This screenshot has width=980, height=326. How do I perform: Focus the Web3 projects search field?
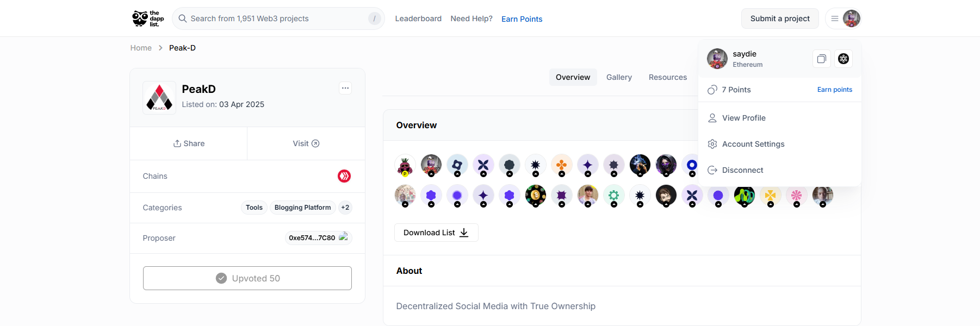coord(278,18)
